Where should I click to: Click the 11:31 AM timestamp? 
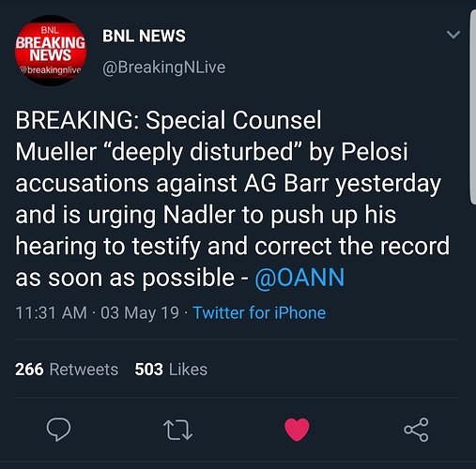pos(52,313)
